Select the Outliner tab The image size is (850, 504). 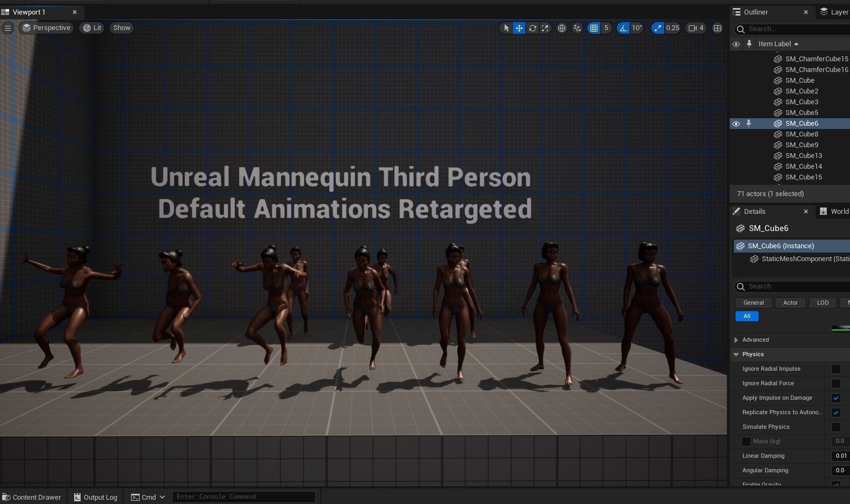[756, 12]
